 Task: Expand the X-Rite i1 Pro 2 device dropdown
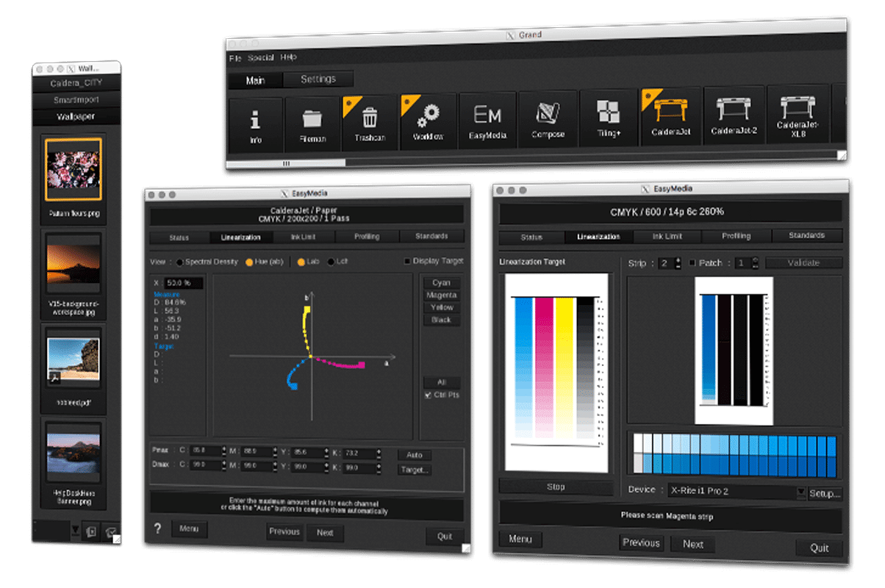click(800, 492)
